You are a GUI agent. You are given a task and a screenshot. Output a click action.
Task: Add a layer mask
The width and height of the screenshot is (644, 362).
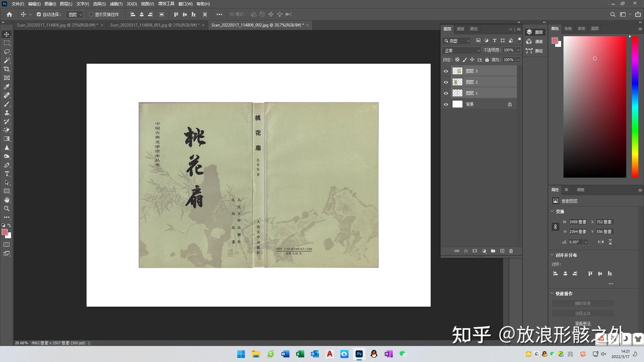click(475, 251)
